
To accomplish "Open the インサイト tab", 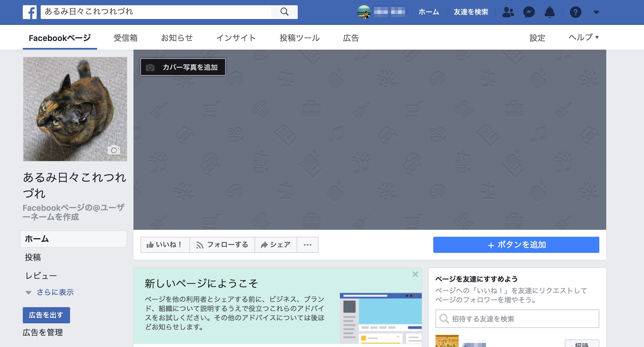I will [236, 38].
